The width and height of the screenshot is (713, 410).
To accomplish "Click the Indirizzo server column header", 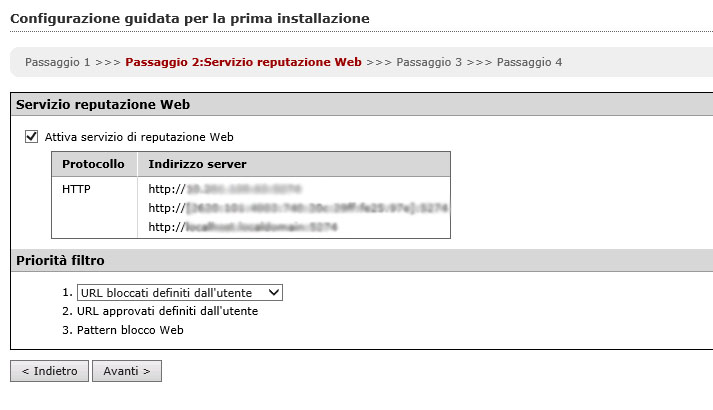I will (197, 164).
